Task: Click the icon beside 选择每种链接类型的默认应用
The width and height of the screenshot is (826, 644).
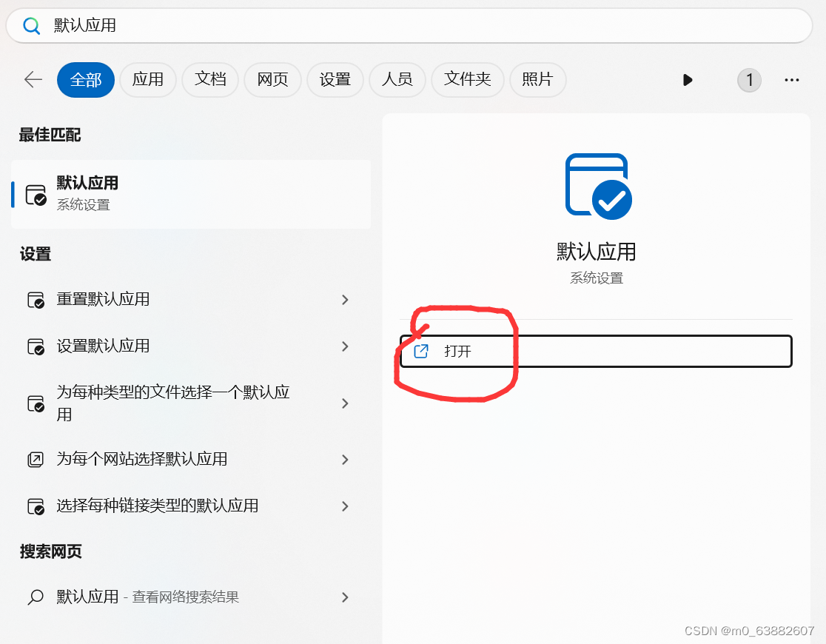Action: point(36,506)
